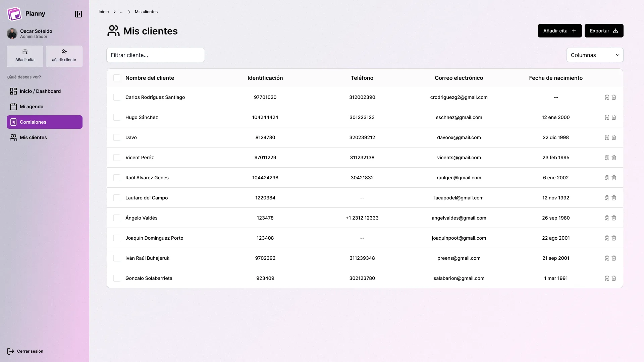The width and height of the screenshot is (644, 362).
Task: Click the Añadir cita calendar shortcut icon
Action: pyautogui.click(x=25, y=52)
